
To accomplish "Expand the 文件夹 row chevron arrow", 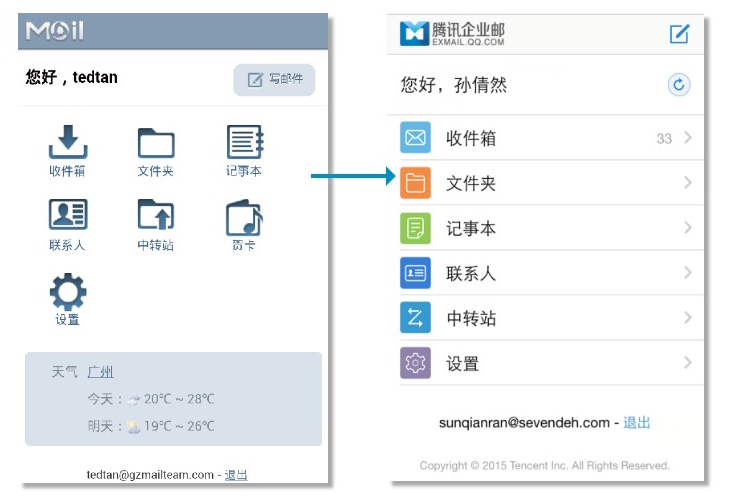I will point(688,183).
